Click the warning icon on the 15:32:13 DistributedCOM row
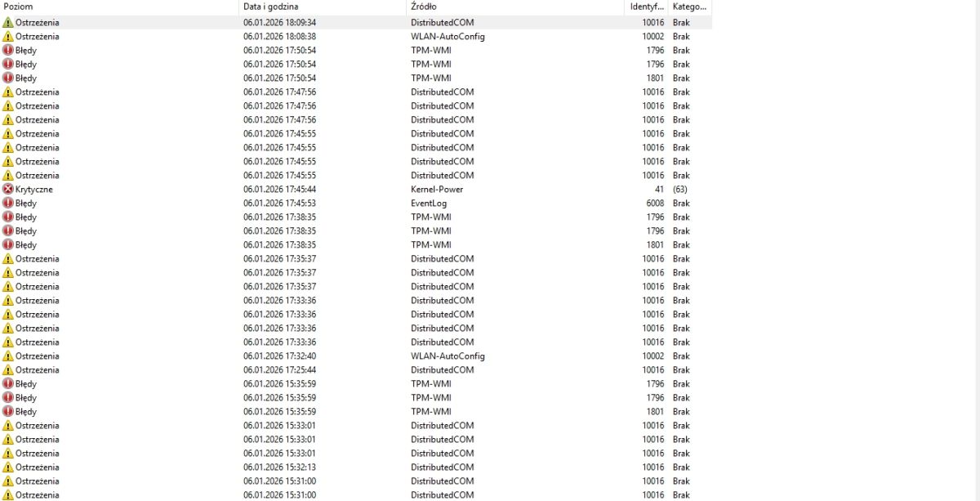The height and width of the screenshot is (501, 980). 8,467
